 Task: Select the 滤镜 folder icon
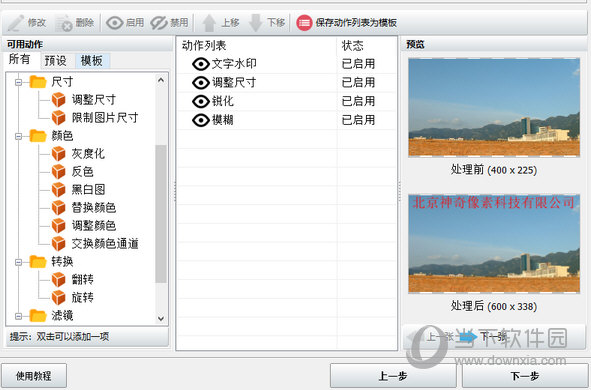tap(38, 316)
